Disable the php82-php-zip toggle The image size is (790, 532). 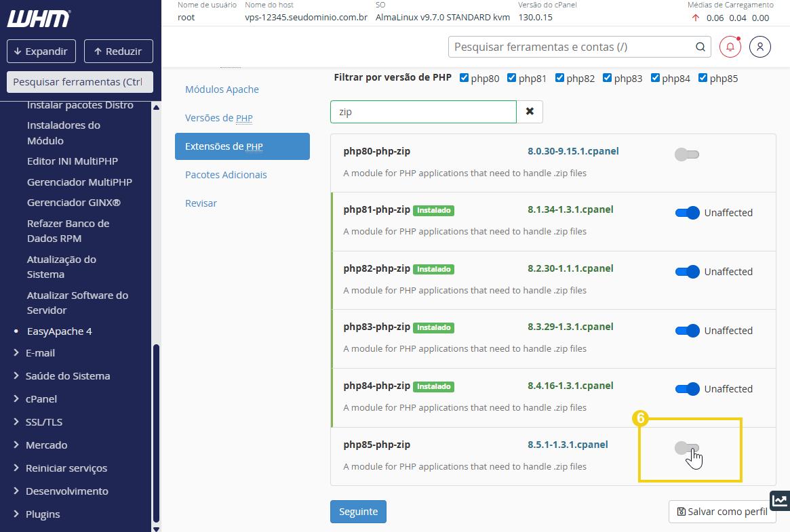tap(687, 271)
